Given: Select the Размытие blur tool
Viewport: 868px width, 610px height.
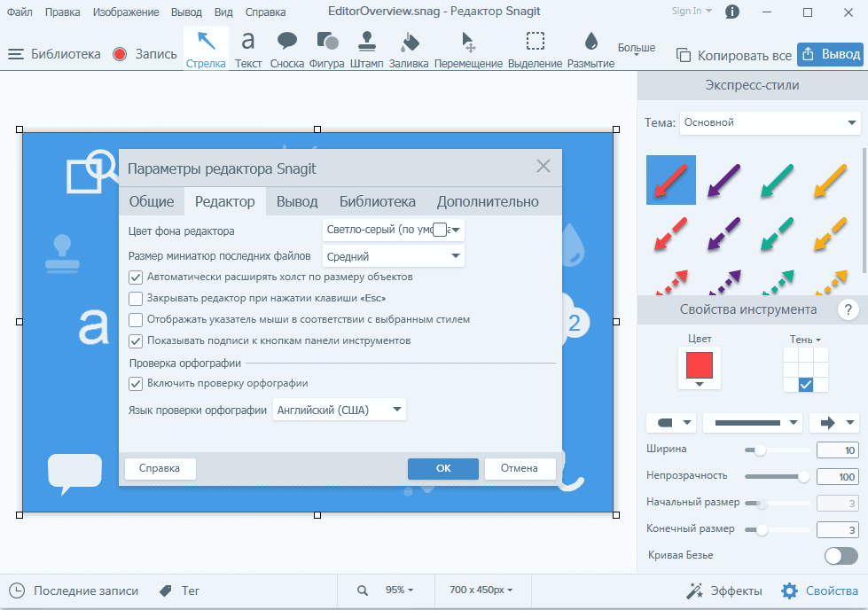Looking at the screenshot, I should click(x=590, y=50).
